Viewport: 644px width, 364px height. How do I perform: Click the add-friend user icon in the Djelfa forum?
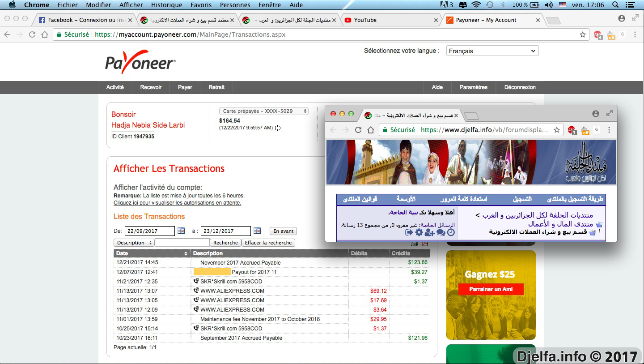point(430,232)
